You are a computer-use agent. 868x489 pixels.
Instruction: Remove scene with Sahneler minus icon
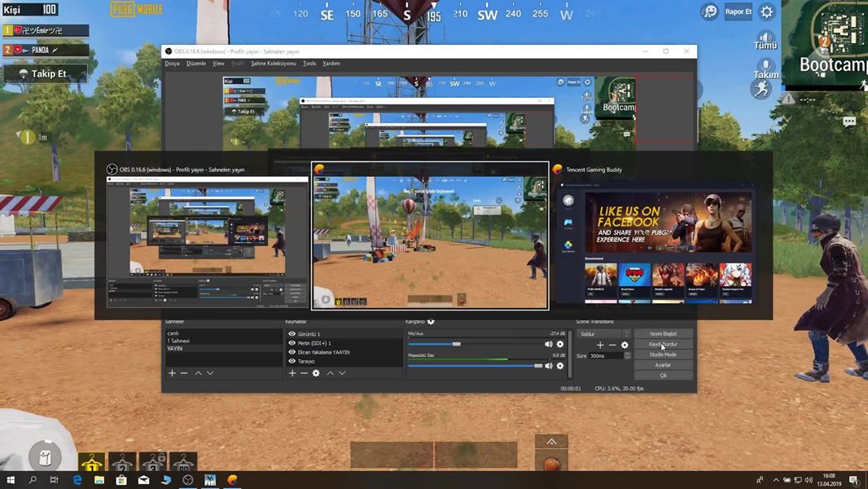(184, 373)
